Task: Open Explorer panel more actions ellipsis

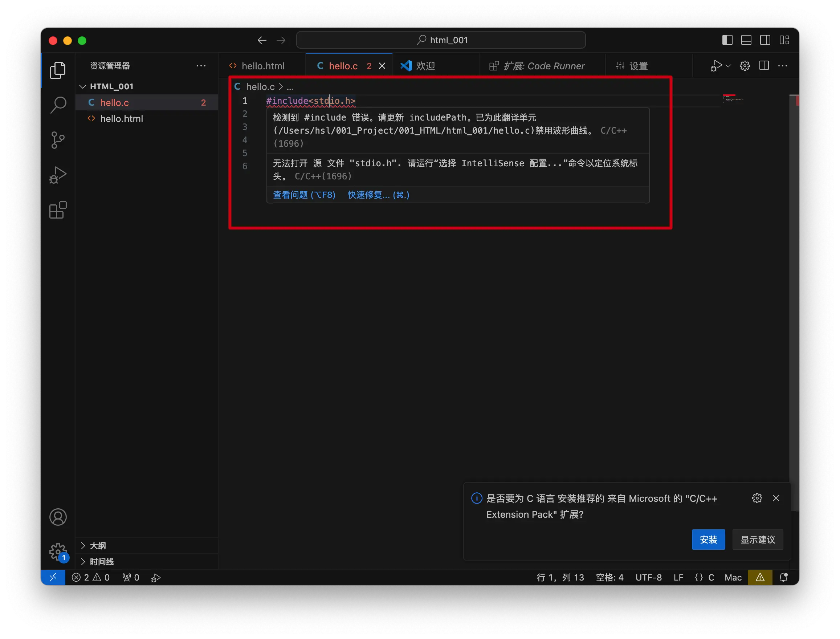Action: point(201,66)
